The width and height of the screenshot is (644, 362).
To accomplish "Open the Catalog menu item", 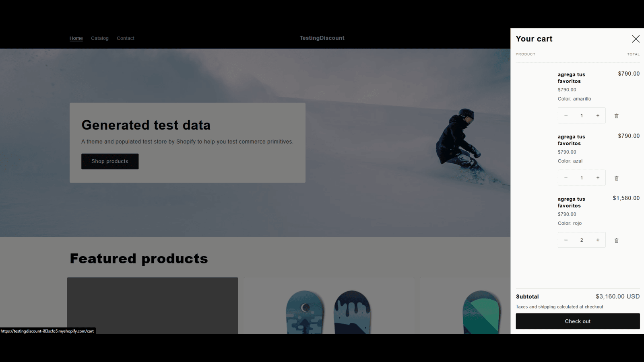I will [100, 38].
